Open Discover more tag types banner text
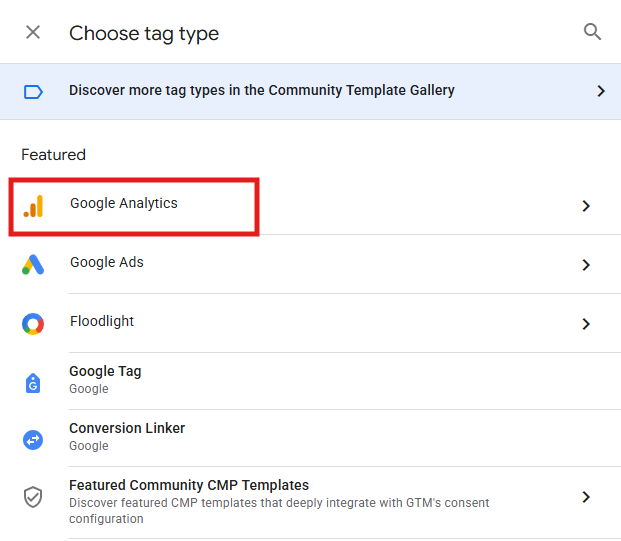The width and height of the screenshot is (621, 541). coord(262,90)
